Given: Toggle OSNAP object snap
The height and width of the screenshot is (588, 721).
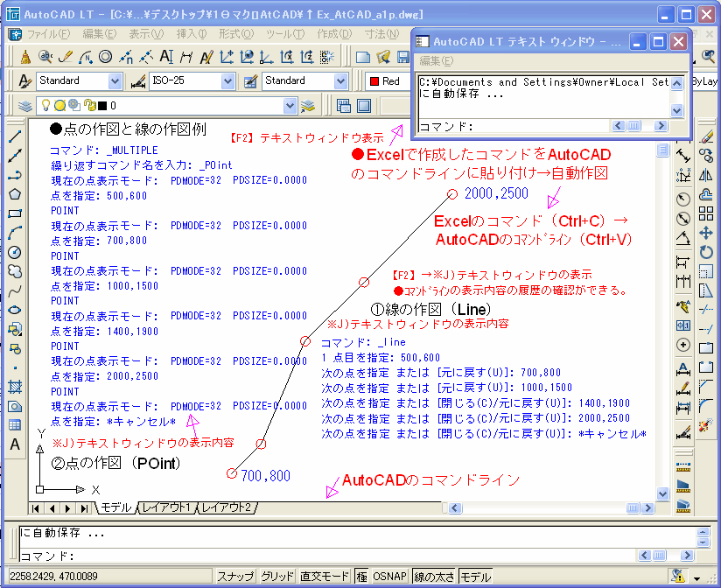Looking at the screenshot, I should [x=389, y=577].
